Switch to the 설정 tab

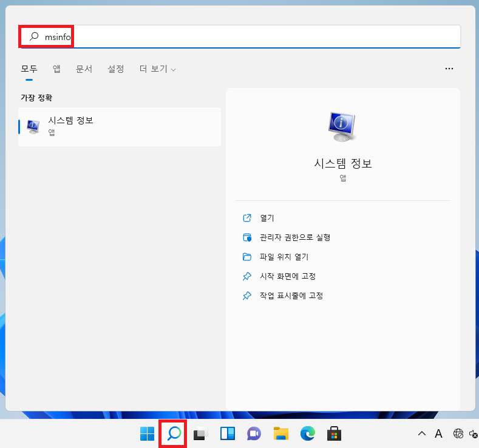(x=116, y=69)
